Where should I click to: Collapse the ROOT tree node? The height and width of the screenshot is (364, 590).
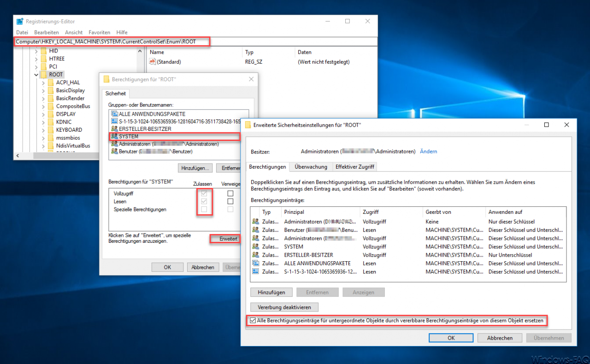coord(36,74)
